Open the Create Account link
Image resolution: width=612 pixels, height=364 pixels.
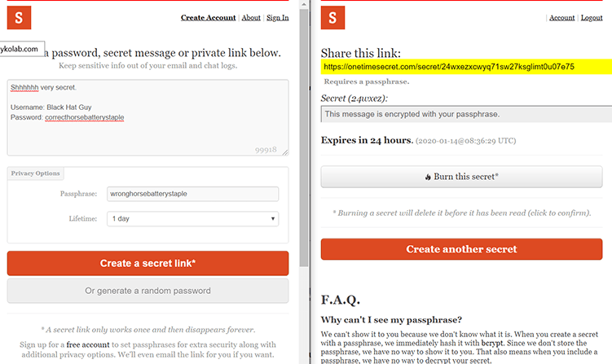click(208, 18)
